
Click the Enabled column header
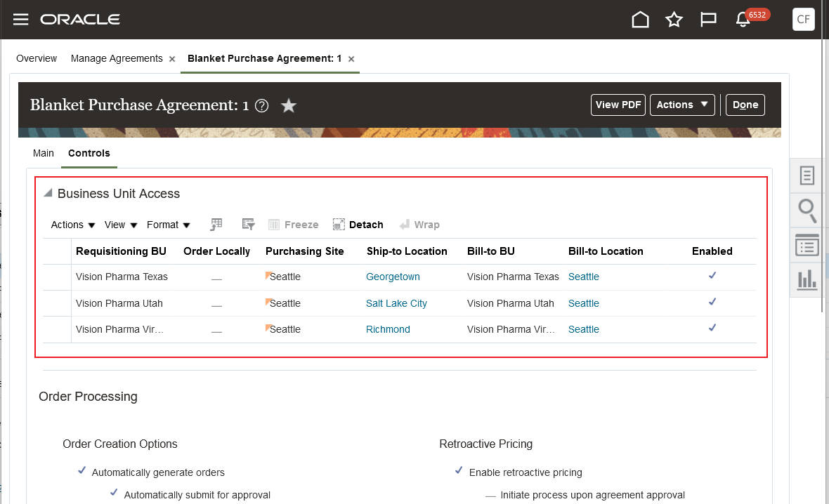[712, 251]
